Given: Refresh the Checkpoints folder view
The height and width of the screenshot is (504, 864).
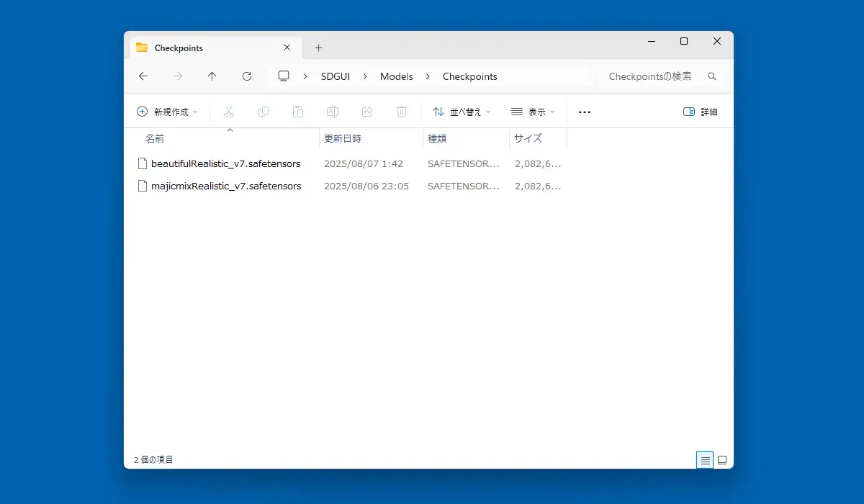Looking at the screenshot, I should click(x=247, y=76).
